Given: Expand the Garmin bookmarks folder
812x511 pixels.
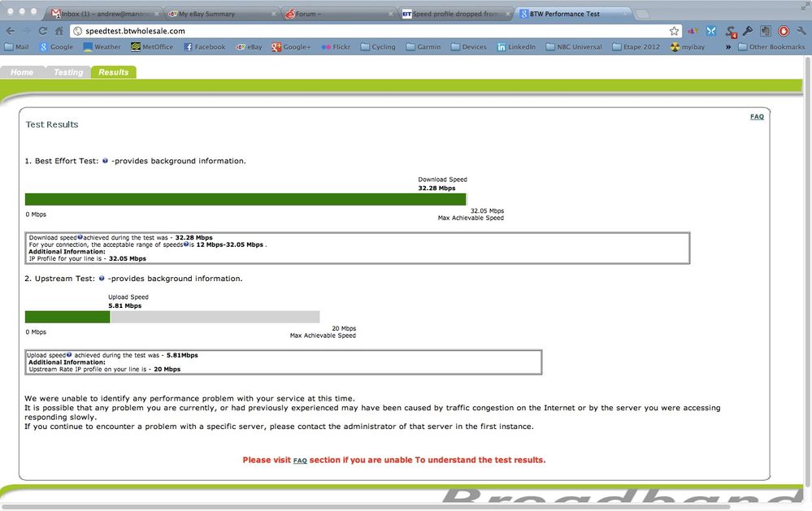Looking at the screenshot, I should [423, 46].
